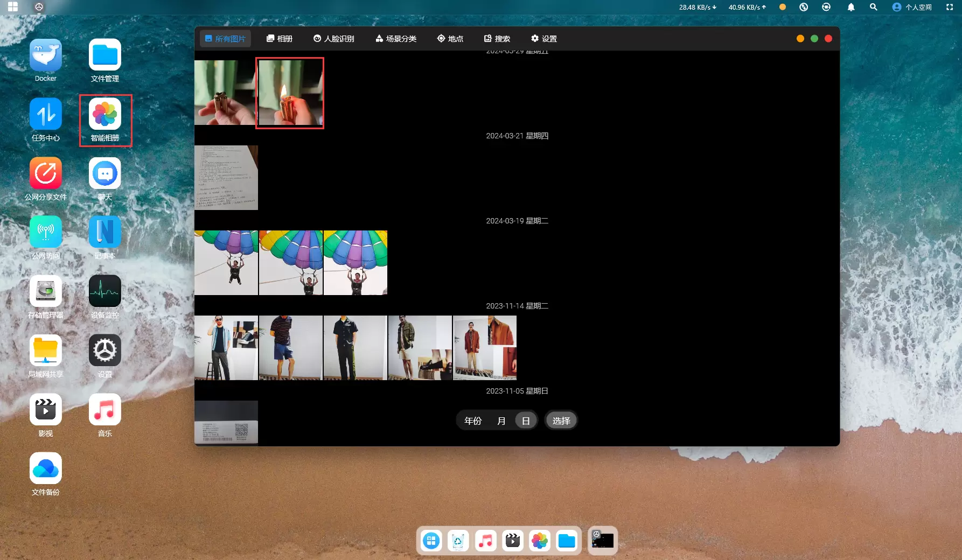Switch timeline view to 月

[501, 421]
